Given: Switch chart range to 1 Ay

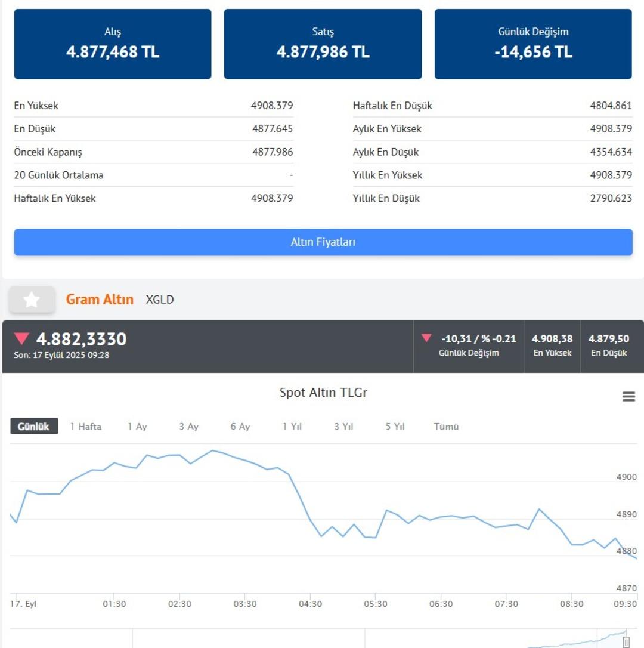Looking at the screenshot, I should click(x=138, y=427).
